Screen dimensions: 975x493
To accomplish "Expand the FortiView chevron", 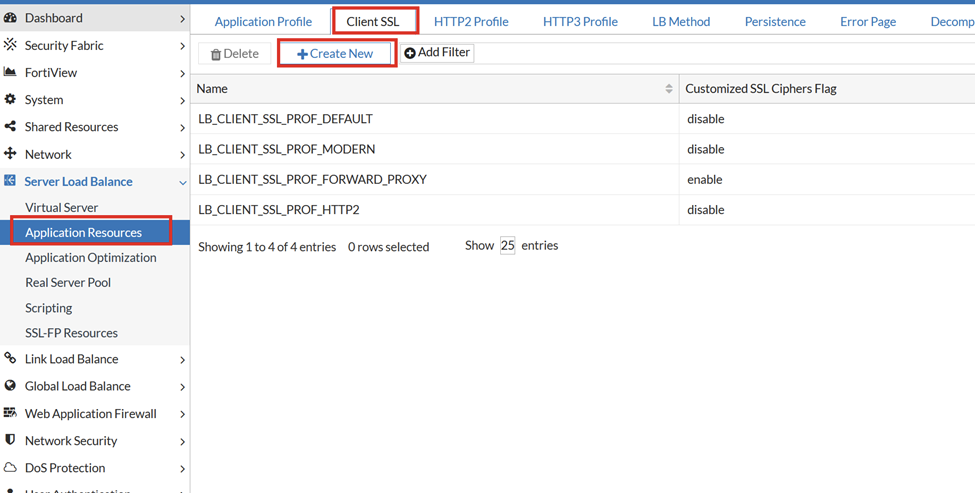I will coord(182,73).
